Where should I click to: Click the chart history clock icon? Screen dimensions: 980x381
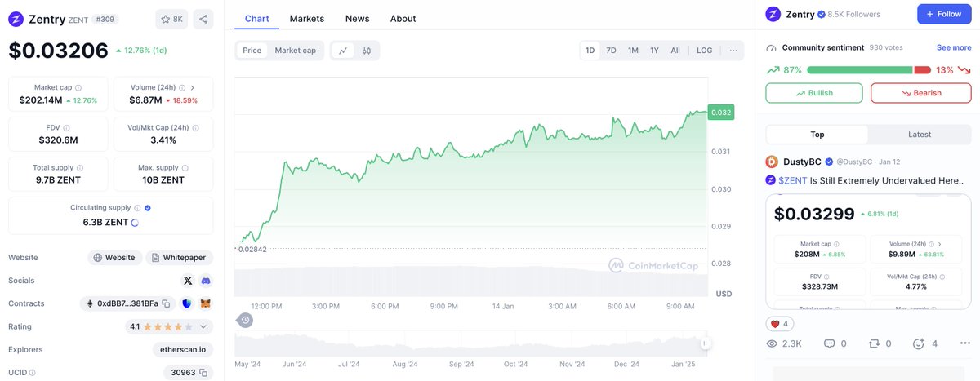[x=245, y=320]
